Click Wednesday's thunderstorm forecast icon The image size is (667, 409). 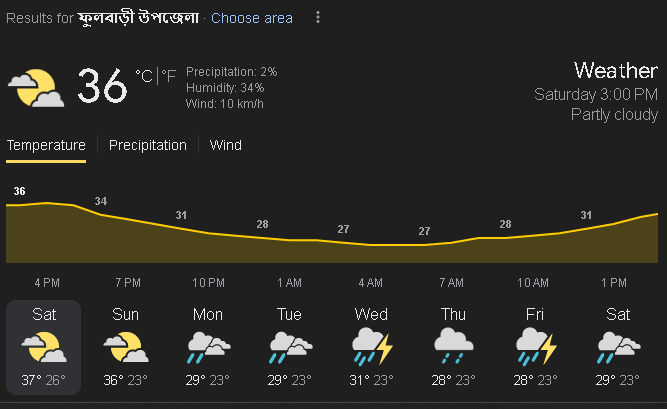tap(372, 347)
